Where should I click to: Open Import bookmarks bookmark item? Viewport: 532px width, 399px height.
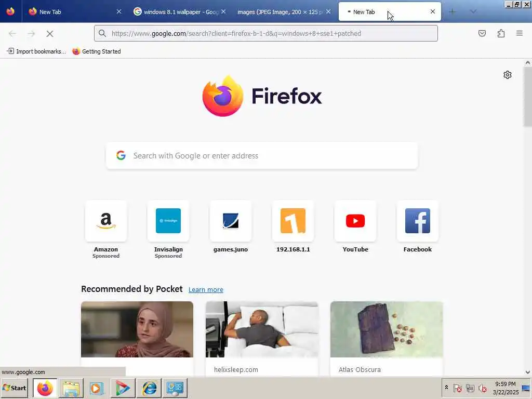click(x=36, y=51)
